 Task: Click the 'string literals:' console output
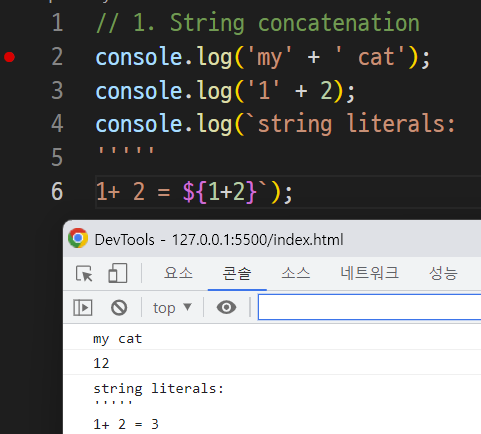click(x=158, y=389)
